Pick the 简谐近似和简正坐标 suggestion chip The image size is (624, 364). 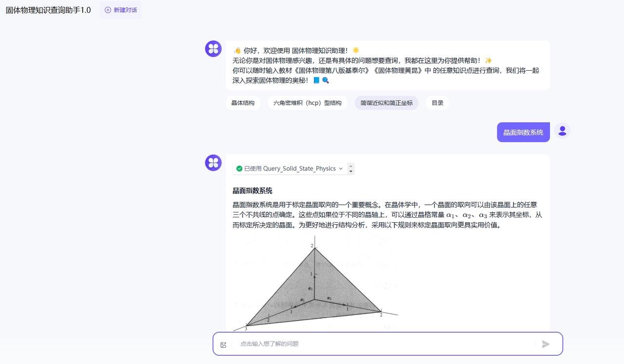pyautogui.click(x=386, y=103)
